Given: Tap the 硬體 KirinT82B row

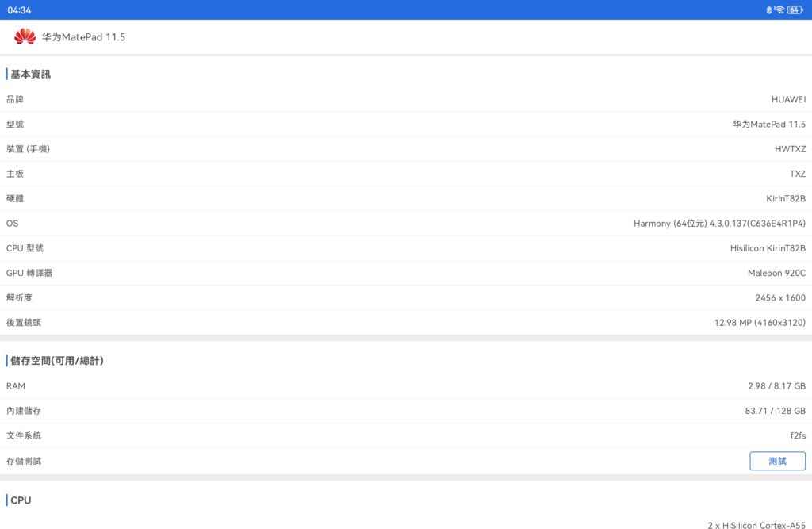Looking at the screenshot, I should pyautogui.click(x=406, y=198).
